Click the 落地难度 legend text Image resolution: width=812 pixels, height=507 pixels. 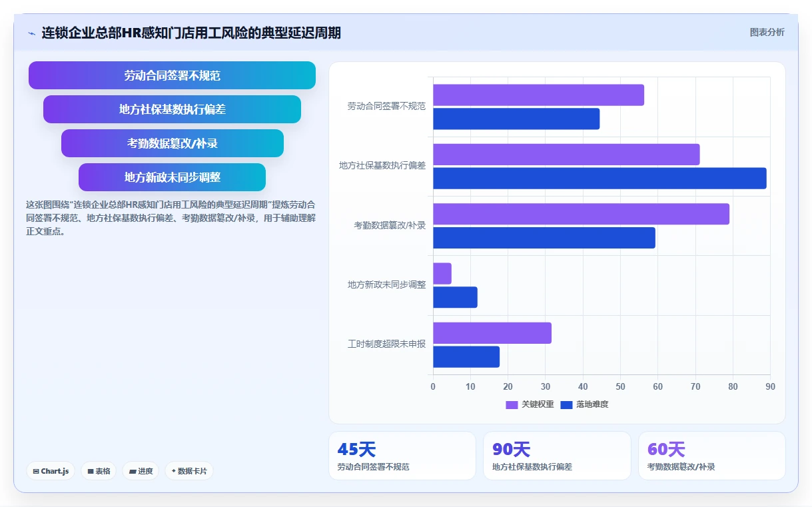pos(592,404)
